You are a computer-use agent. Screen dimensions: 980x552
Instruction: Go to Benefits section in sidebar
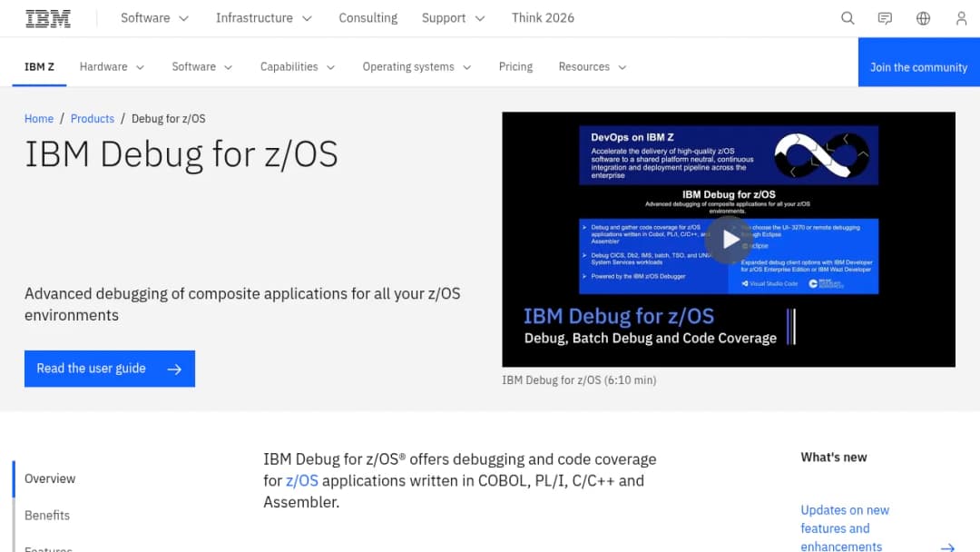47,516
